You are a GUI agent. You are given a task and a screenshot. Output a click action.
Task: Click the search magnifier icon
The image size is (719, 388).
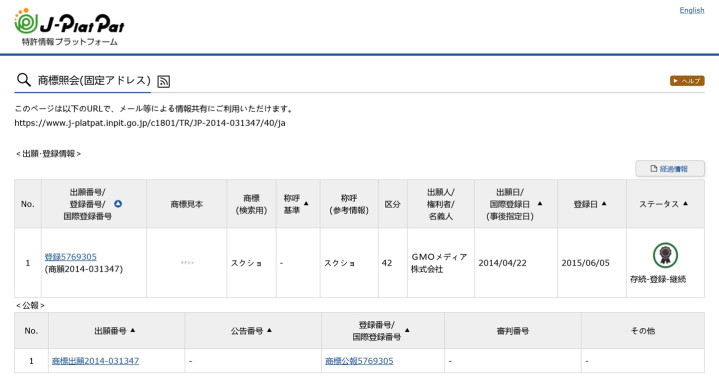(x=23, y=80)
